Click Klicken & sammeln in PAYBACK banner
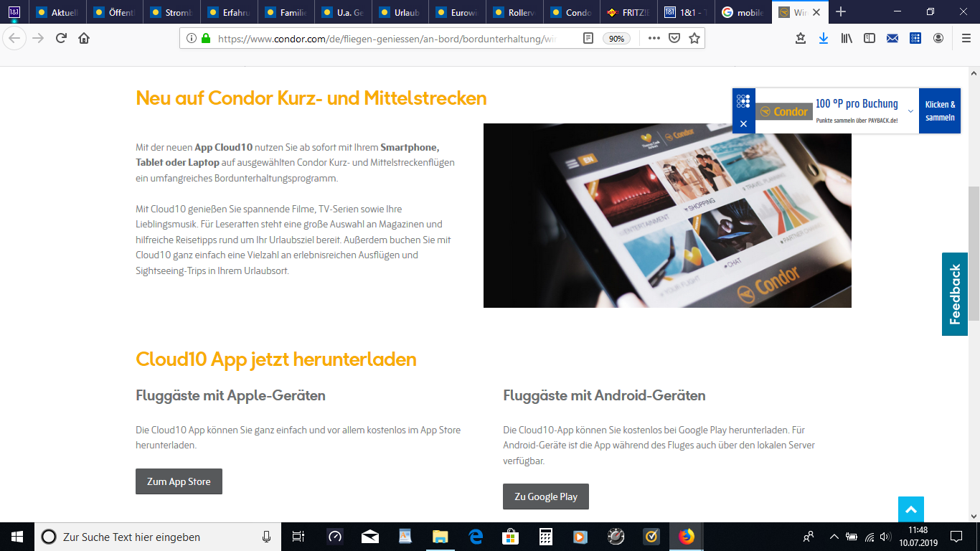 tap(940, 111)
